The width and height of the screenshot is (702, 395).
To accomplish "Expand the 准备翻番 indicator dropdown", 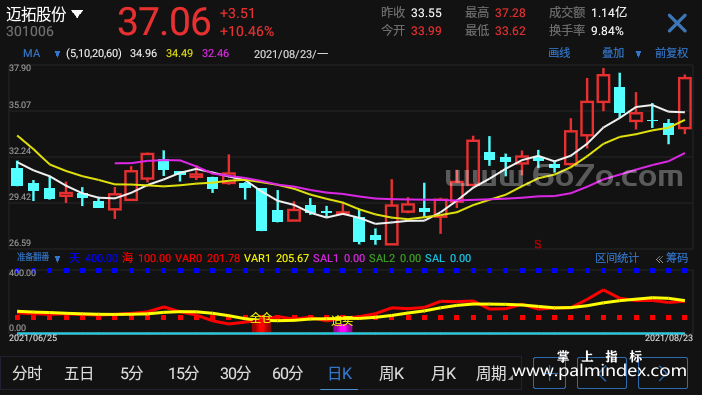I will pyautogui.click(x=57, y=259).
